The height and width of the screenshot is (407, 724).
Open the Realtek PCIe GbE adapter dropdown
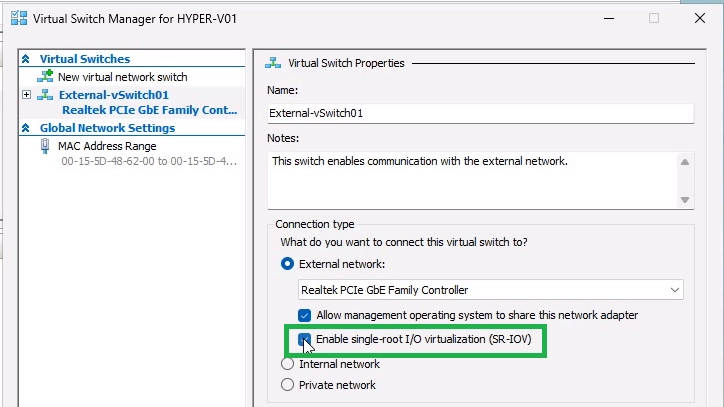[676, 290]
